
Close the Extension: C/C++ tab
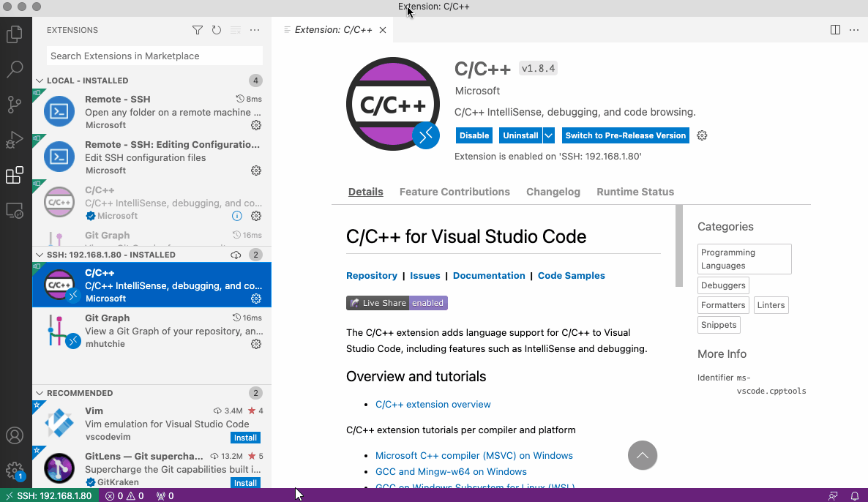tap(383, 30)
